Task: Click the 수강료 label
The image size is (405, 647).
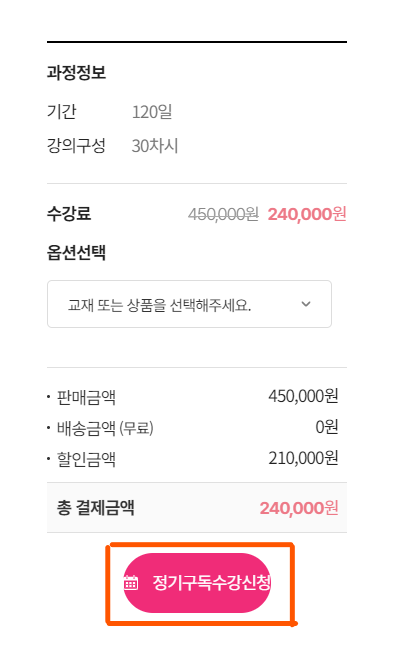Action: coord(69,213)
